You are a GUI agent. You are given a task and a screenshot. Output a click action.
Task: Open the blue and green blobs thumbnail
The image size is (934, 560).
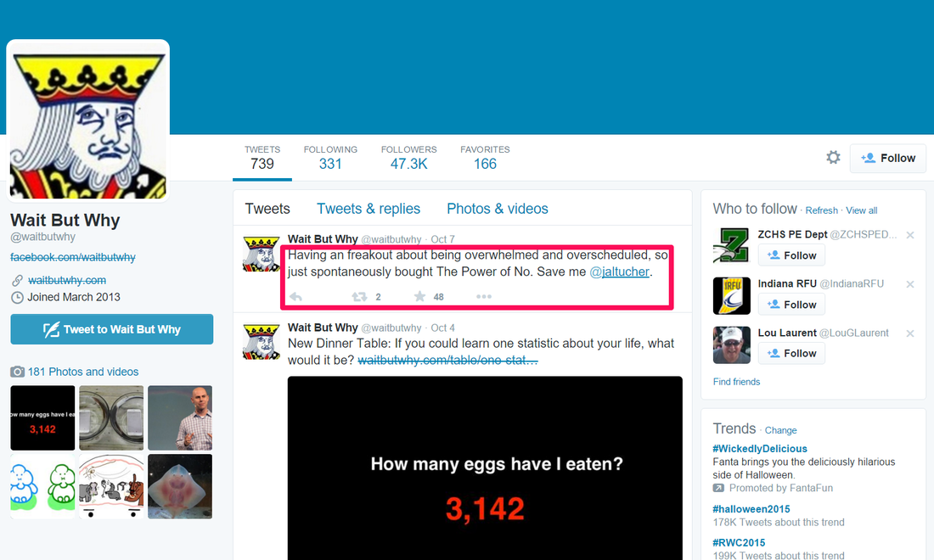click(43, 487)
